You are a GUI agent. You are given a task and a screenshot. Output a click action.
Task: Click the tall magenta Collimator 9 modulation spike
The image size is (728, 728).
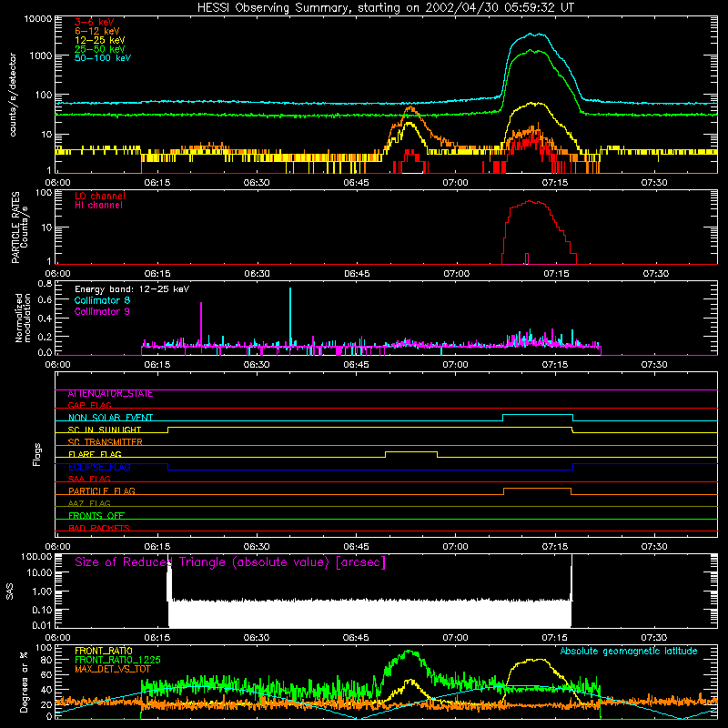pos(201,325)
